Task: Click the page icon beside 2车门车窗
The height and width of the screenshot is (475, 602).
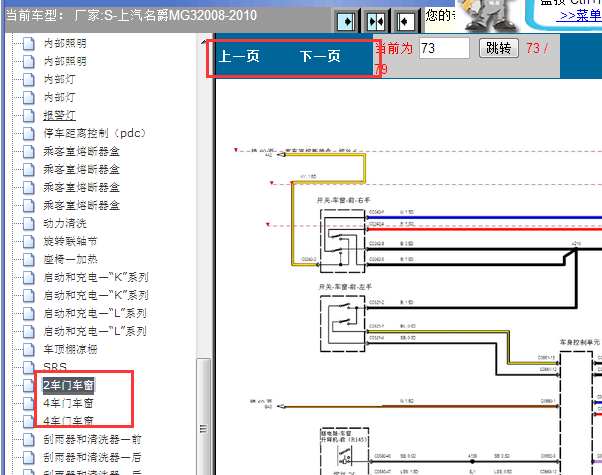Action: point(29,385)
